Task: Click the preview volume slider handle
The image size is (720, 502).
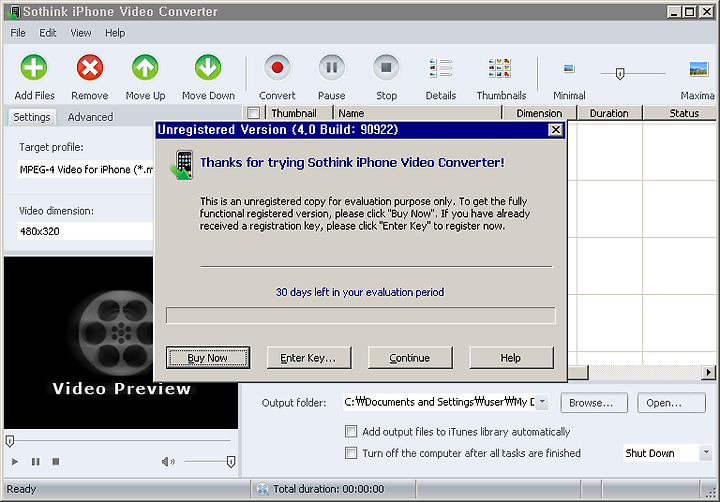Action: pyautogui.click(x=231, y=462)
